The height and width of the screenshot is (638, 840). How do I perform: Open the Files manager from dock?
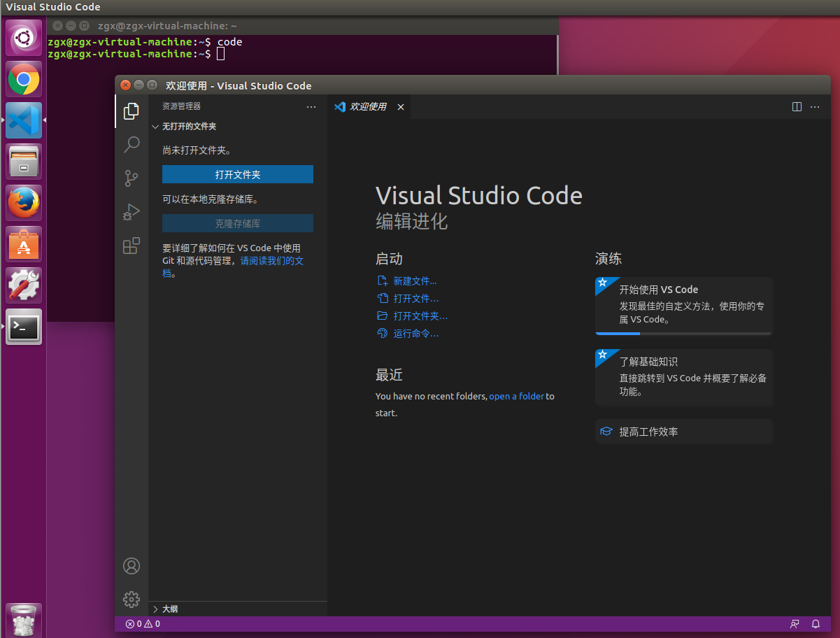click(x=24, y=162)
